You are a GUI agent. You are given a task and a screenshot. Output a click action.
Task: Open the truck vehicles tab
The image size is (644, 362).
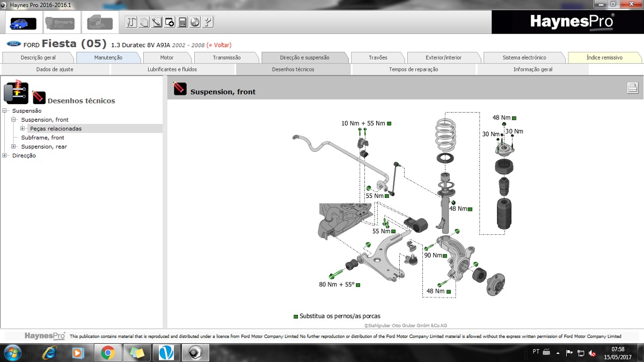click(x=100, y=23)
